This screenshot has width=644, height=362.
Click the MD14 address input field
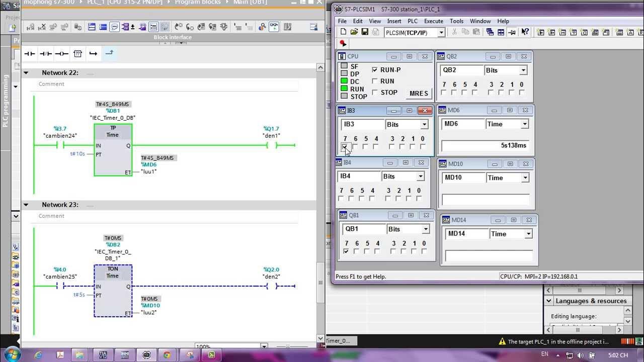pos(467,234)
